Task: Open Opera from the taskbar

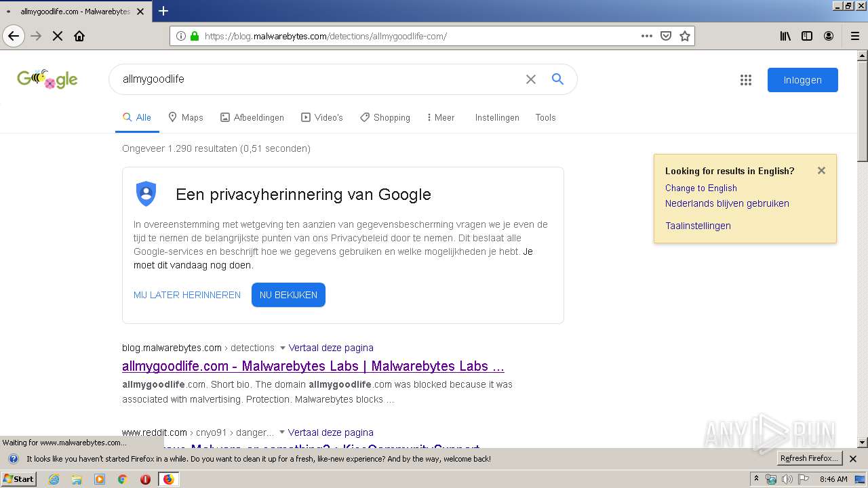Action: 145,479
